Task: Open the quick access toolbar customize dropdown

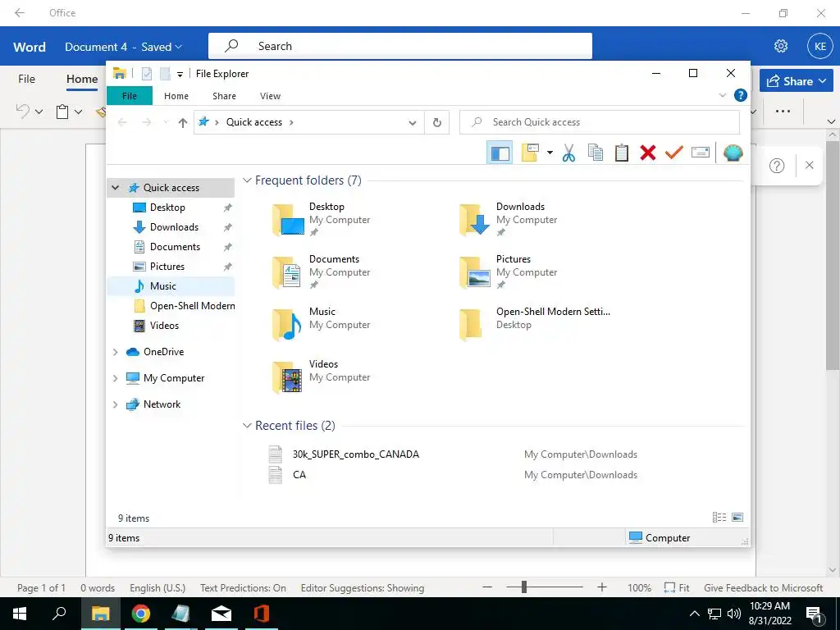Action: tap(180, 74)
